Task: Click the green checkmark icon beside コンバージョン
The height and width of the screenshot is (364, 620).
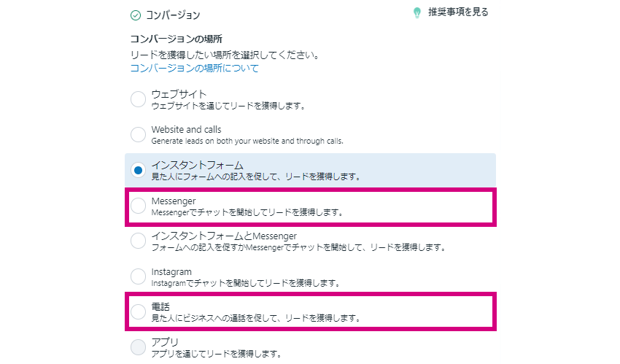Action: point(136,15)
